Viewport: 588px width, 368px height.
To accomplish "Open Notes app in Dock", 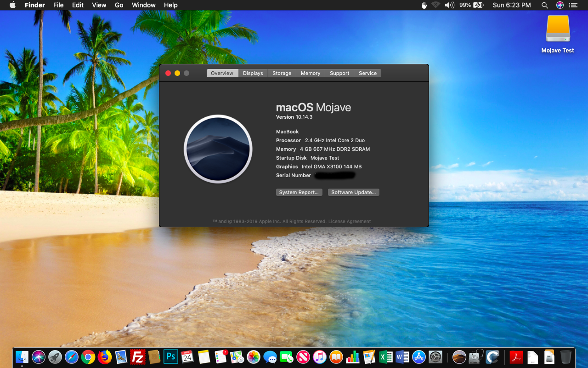I will tap(204, 357).
